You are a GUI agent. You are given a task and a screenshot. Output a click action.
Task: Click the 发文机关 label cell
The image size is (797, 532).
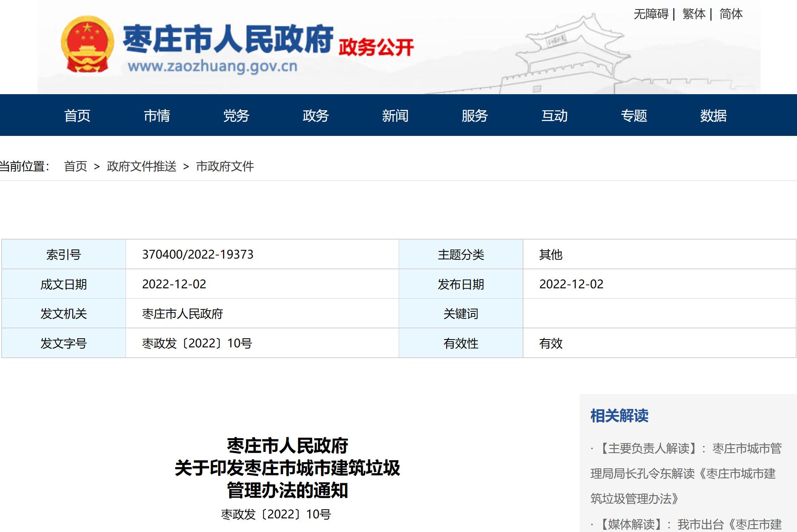point(64,313)
